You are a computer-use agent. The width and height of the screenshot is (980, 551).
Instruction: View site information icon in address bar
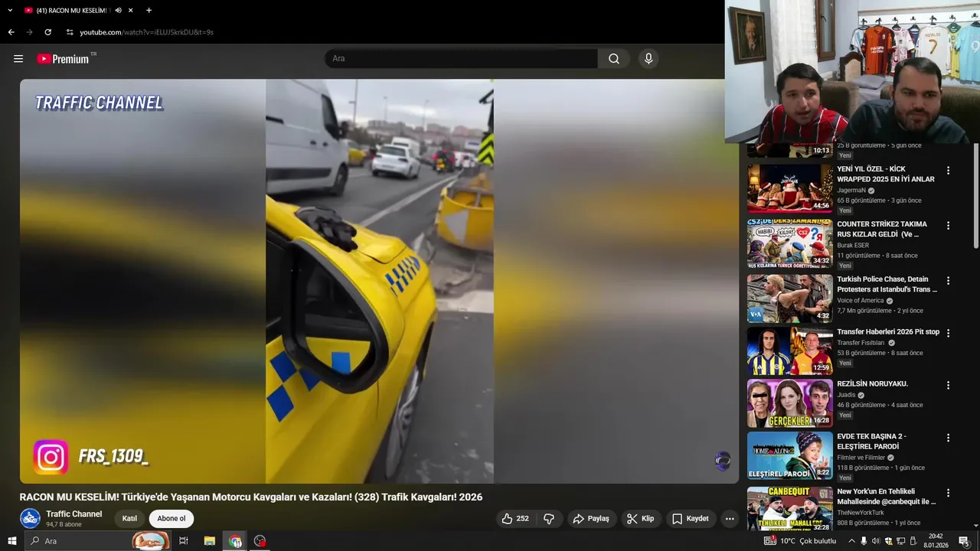click(x=70, y=32)
